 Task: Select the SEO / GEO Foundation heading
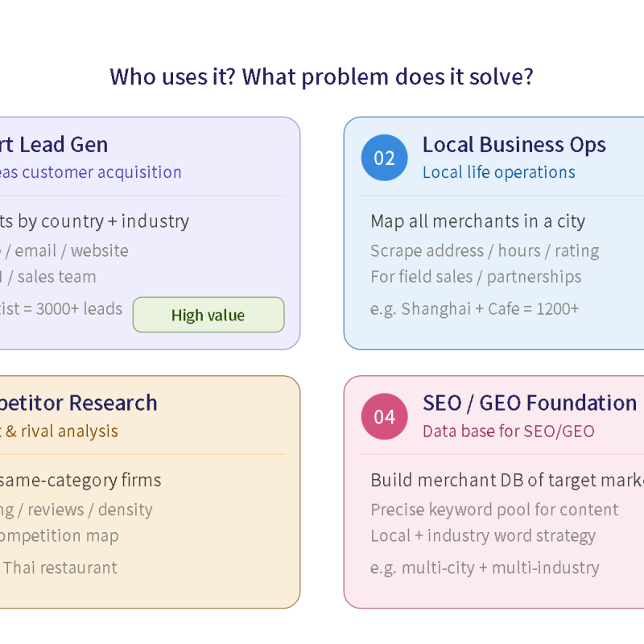[530, 403]
